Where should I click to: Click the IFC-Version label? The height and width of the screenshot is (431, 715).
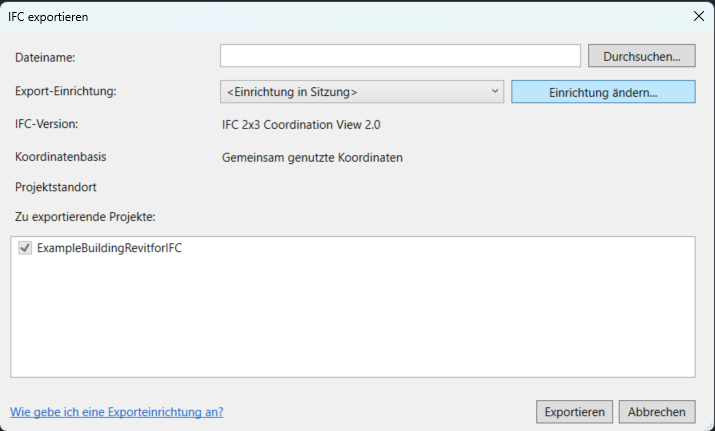pos(47,125)
